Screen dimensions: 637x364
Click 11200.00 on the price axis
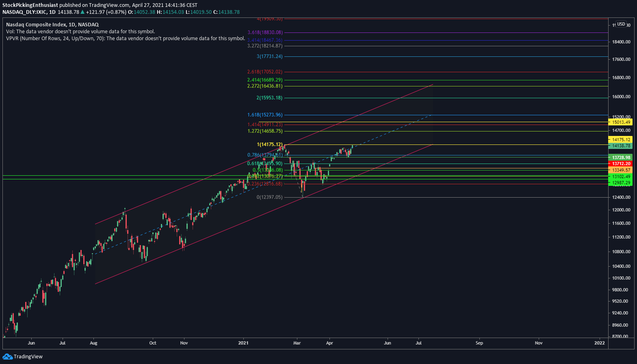(x=621, y=237)
